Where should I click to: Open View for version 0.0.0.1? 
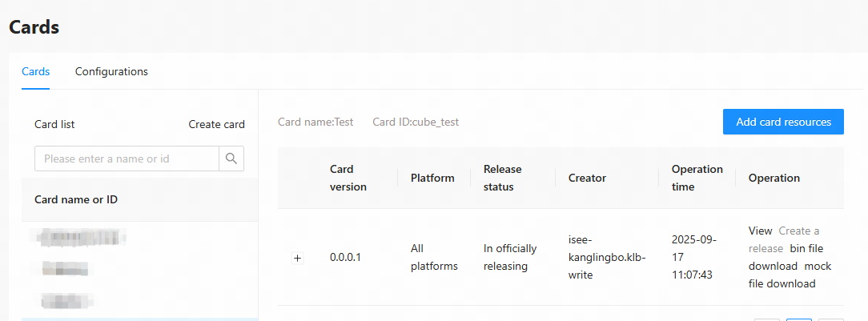tap(760, 231)
